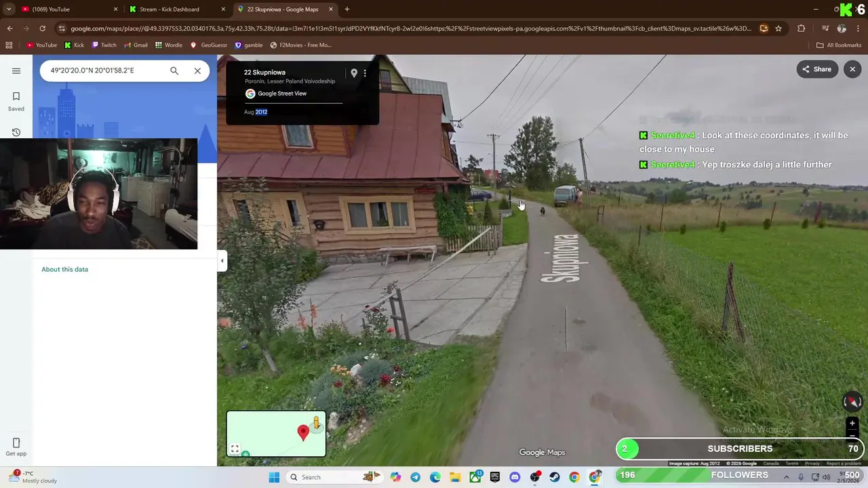
Task: Open the tab search dropdown arrow
Action: pyautogui.click(x=8, y=9)
